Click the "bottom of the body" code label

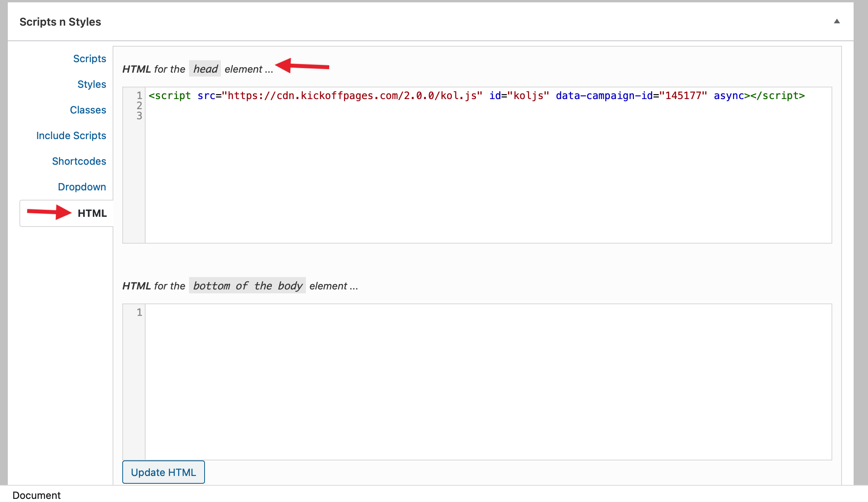247,286
